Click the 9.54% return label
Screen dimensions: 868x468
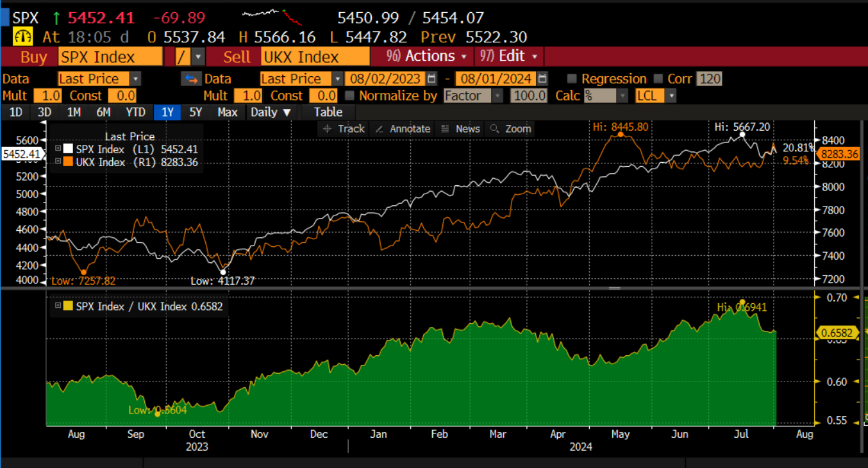pyautogui.click(x=796, y=160)
